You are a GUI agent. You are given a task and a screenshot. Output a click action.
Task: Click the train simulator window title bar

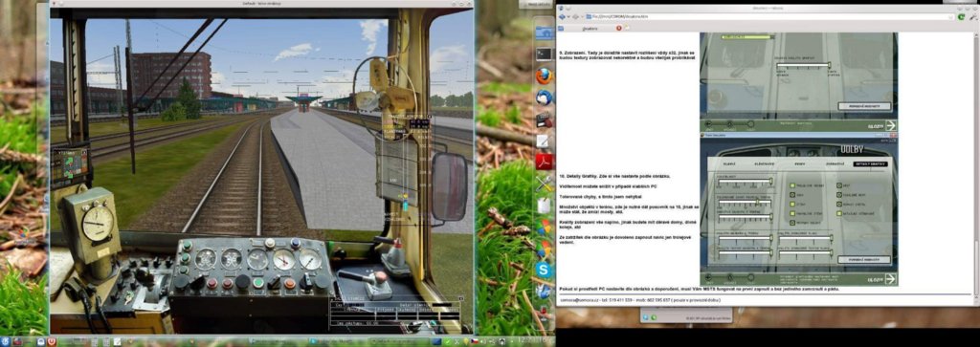261,3
